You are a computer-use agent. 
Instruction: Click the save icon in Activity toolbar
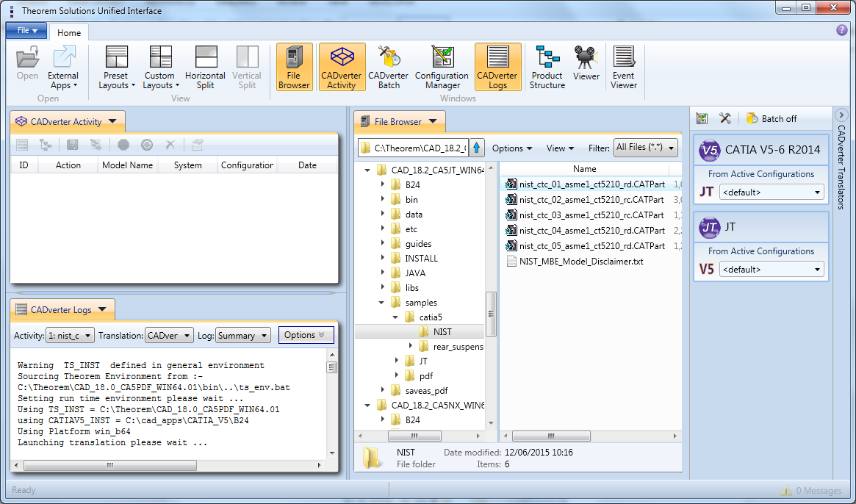(73, 145)
